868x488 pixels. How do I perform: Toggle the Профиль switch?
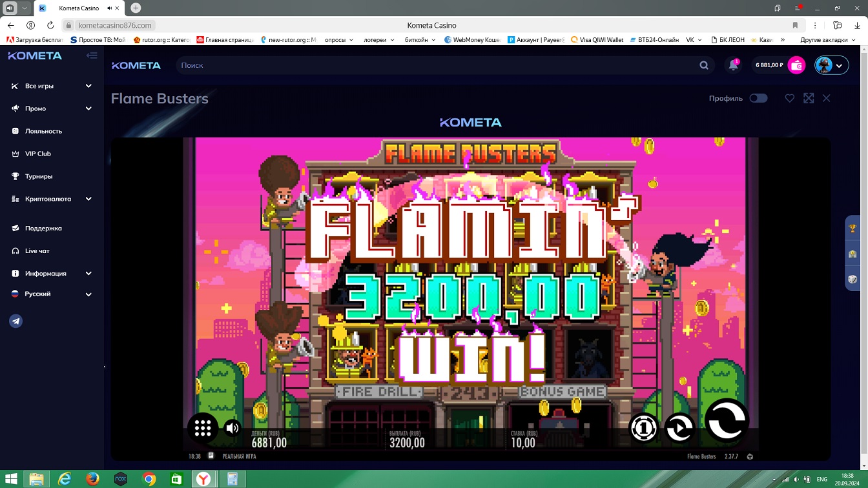[x=758, y=98]
